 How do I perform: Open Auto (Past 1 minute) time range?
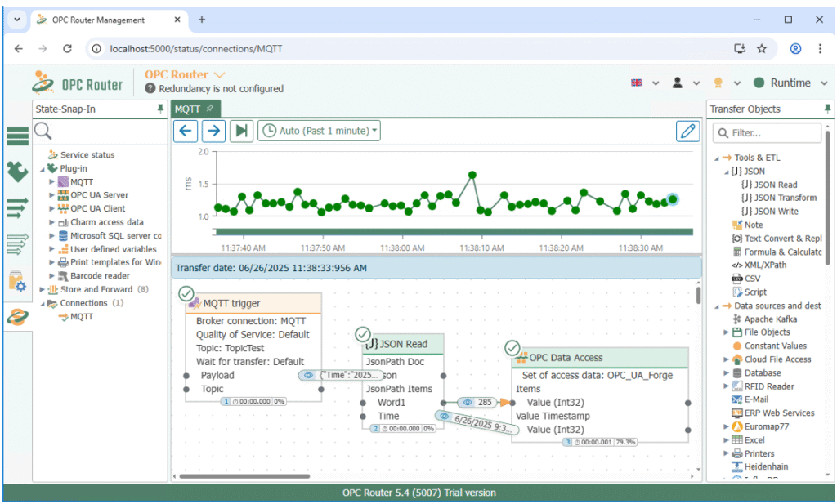pos(320,131)
